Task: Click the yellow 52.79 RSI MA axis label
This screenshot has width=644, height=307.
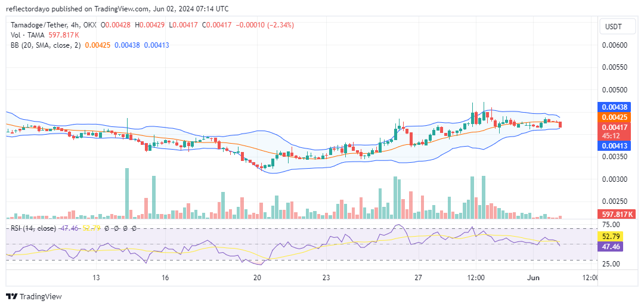Action: pos(612,237)
